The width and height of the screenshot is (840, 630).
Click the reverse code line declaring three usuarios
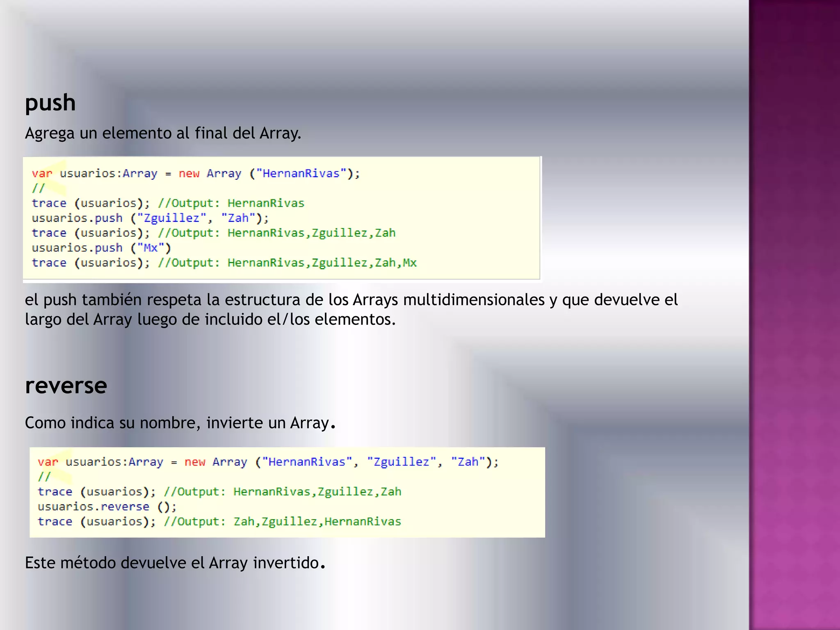tap(268, 462)
